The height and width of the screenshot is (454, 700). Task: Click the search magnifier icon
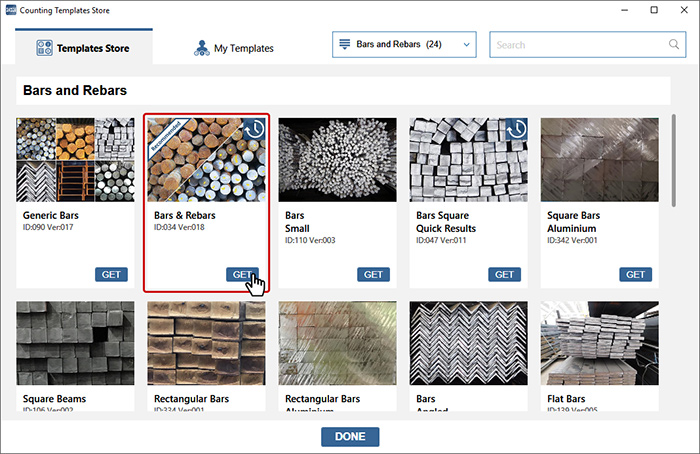pos(673,45)
